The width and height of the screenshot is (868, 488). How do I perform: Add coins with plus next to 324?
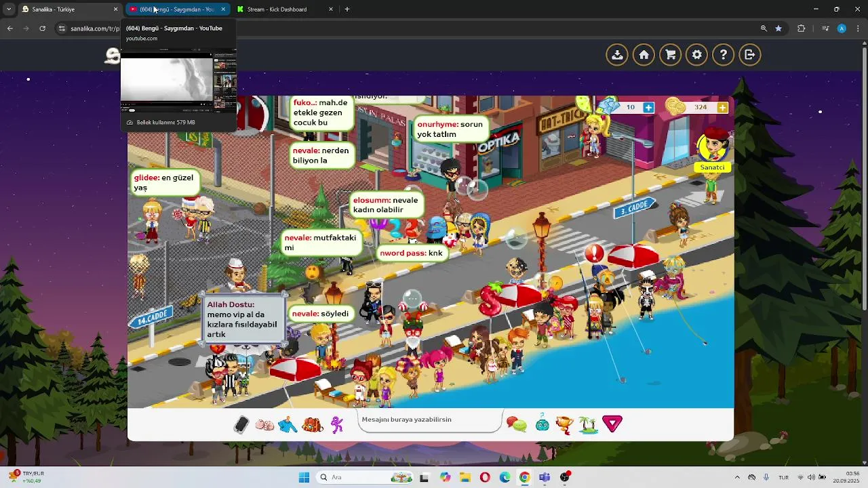click(722, 107)
